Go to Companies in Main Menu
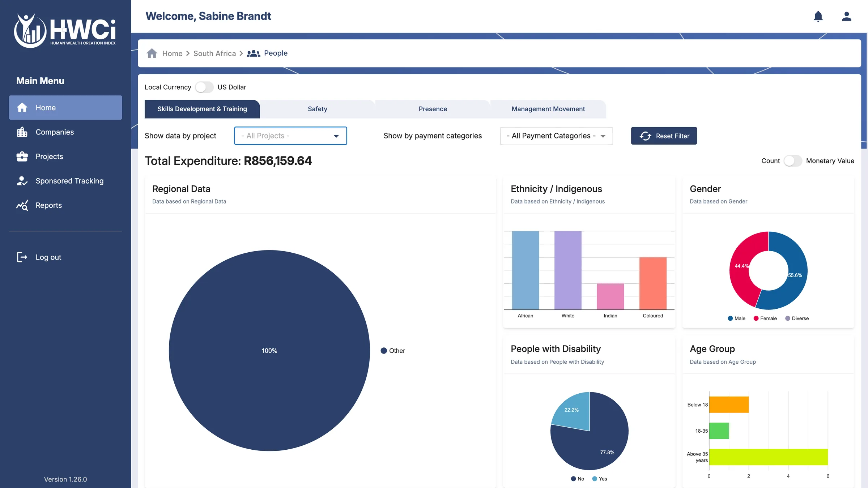 point(65,132)
